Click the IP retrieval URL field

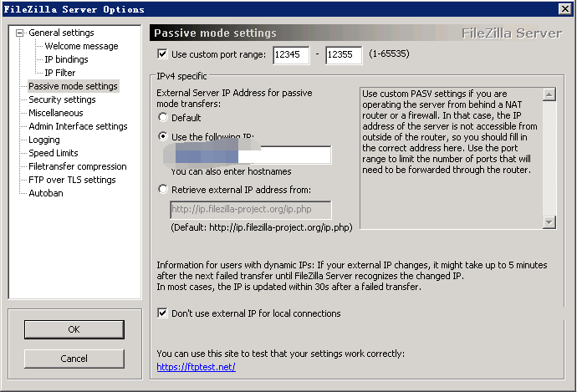coord(251,210)
